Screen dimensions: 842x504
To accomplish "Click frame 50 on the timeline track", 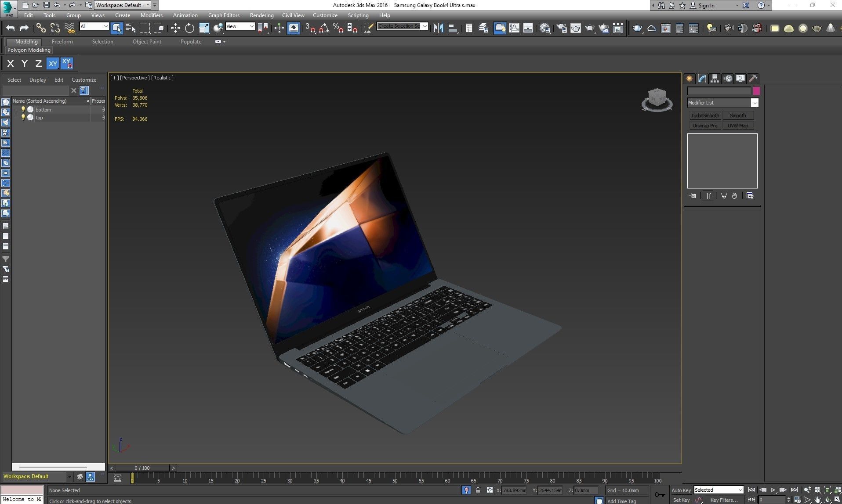I will coord(395,479).
